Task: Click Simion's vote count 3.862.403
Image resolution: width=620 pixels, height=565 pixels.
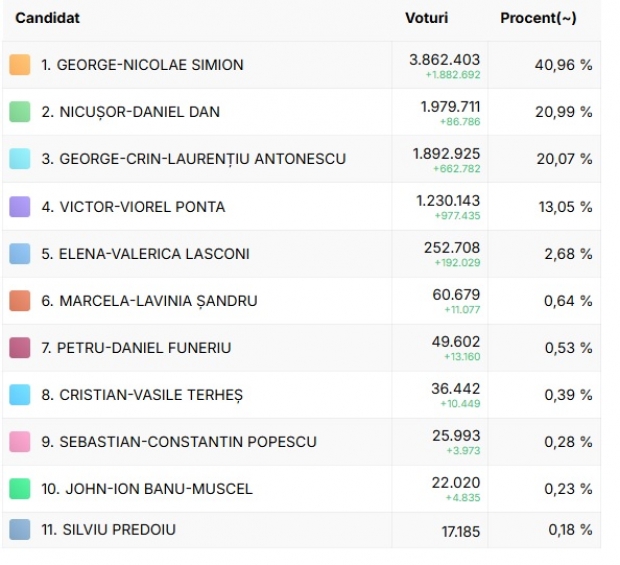Action: click(444, 60)
